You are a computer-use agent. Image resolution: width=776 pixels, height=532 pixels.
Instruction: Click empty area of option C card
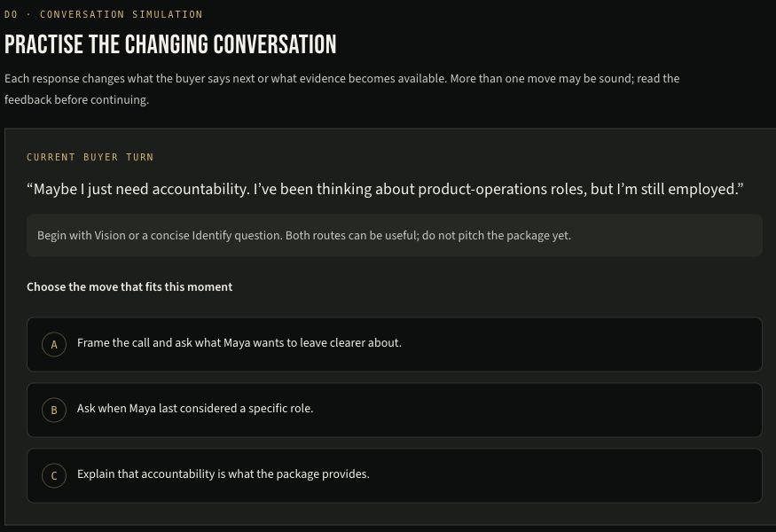point(564,475)
